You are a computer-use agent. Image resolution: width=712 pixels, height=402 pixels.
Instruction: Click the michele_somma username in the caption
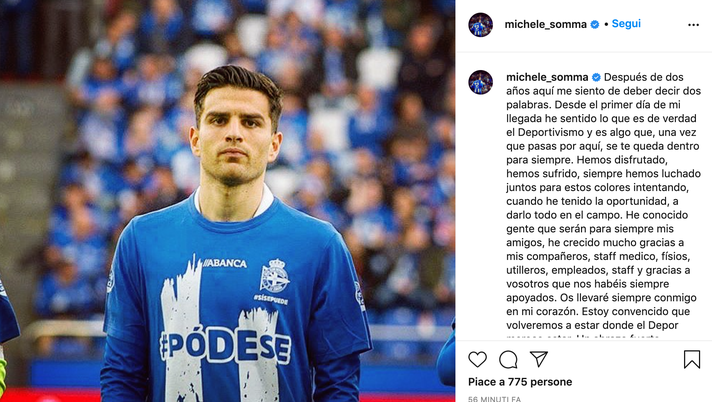(547, 77)
